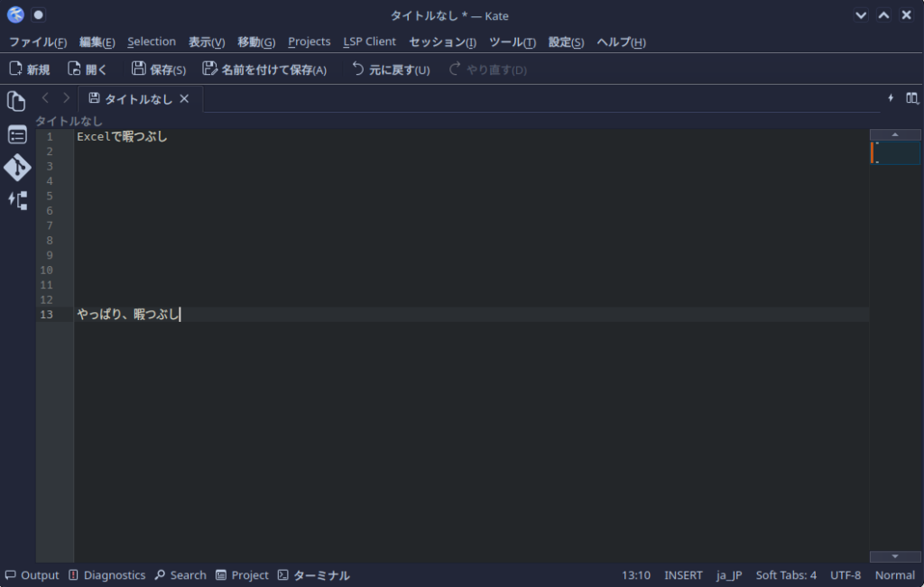Click the Open file toolbar icon
Screen dimensions: 924x587
point(74,69)
